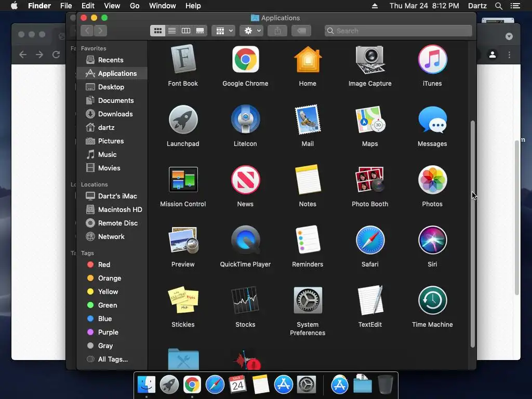Open the File menu
Image resolution: width=532 pixels, height=399 pixels.
66,6
